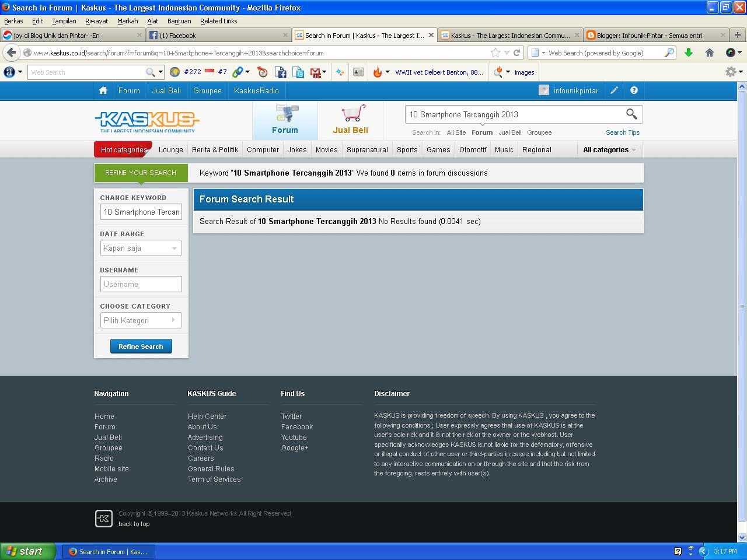The width and height of the screenshot is (747, 560).
Task: Go to Firefox home page icon
Action: click(710, 52)
